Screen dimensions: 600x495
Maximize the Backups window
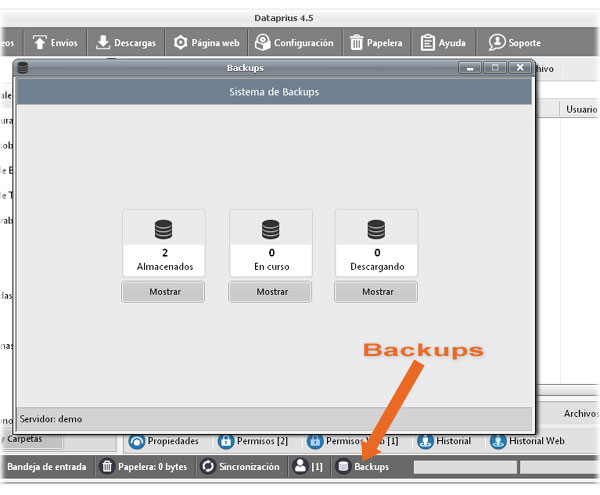point(495,68)
